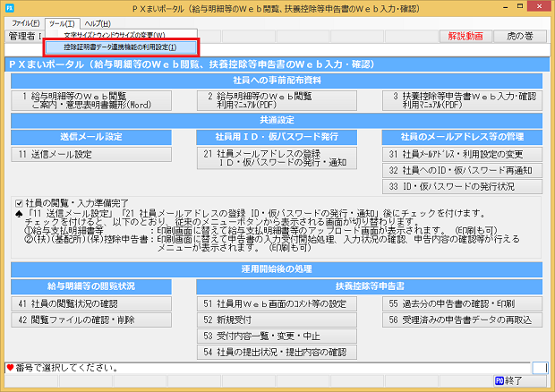Click the 送信メール設定 section header
This screenshot has height=392, width=555.
91,137
